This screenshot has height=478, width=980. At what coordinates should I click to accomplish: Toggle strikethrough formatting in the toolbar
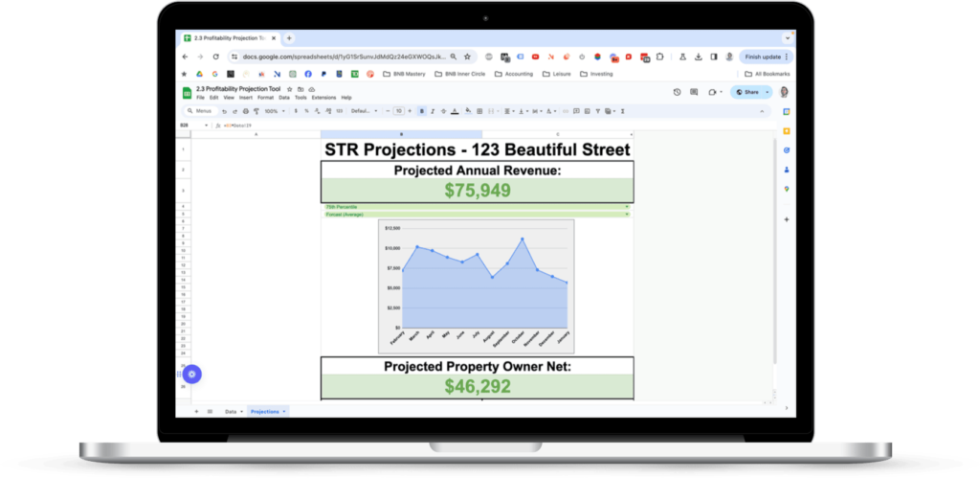click(442, 111)
